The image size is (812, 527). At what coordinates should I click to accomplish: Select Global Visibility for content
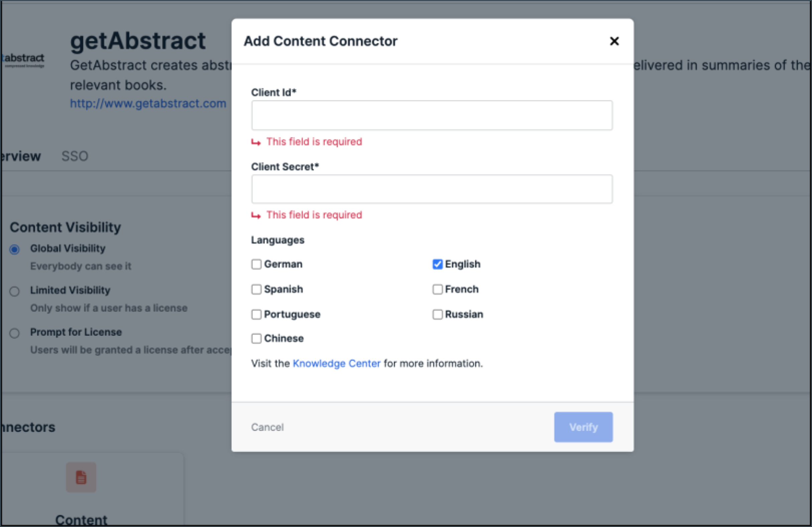pos(14,249)
